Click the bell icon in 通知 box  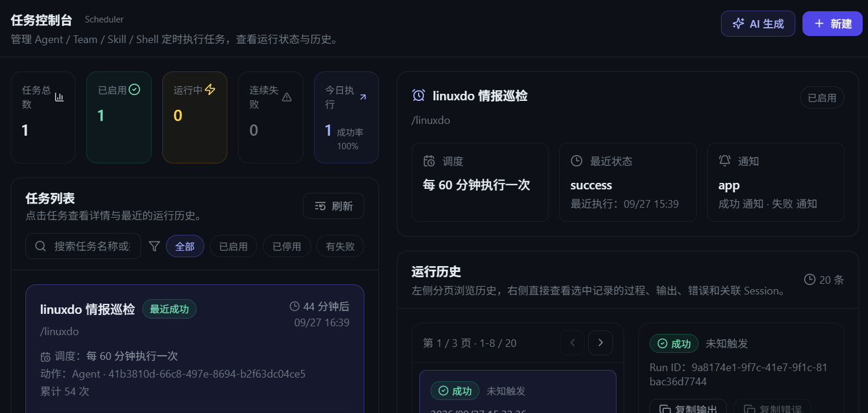click(x=725, y=160)
